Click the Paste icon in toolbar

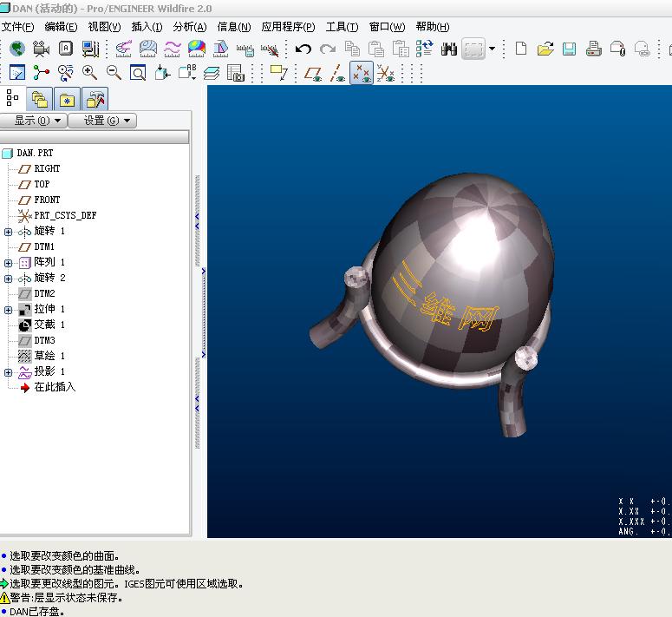click(376, 49)
